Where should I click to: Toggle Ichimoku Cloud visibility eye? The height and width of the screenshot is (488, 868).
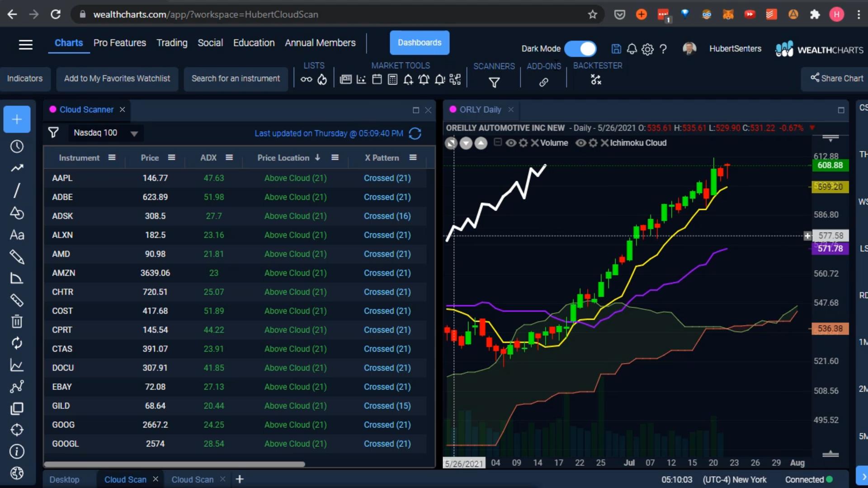580,143
